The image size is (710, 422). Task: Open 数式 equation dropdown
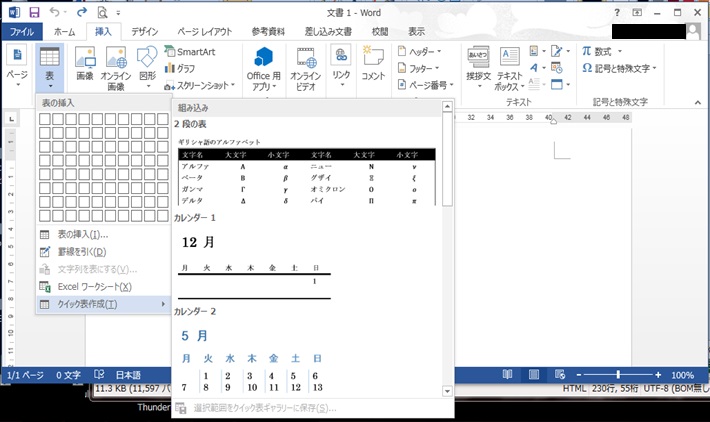[x=602, y=51]
